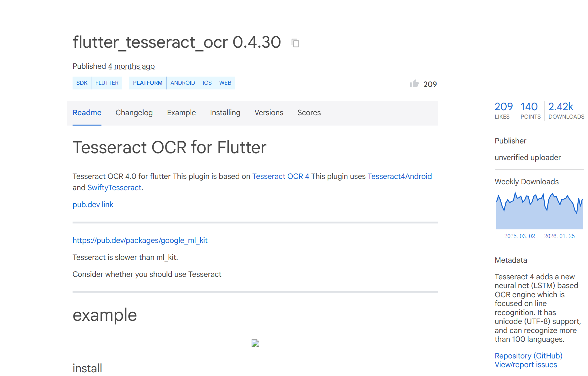Click the Weekly Downloads chart
This screenshot has width=588, height=376.
coord(539,211)
